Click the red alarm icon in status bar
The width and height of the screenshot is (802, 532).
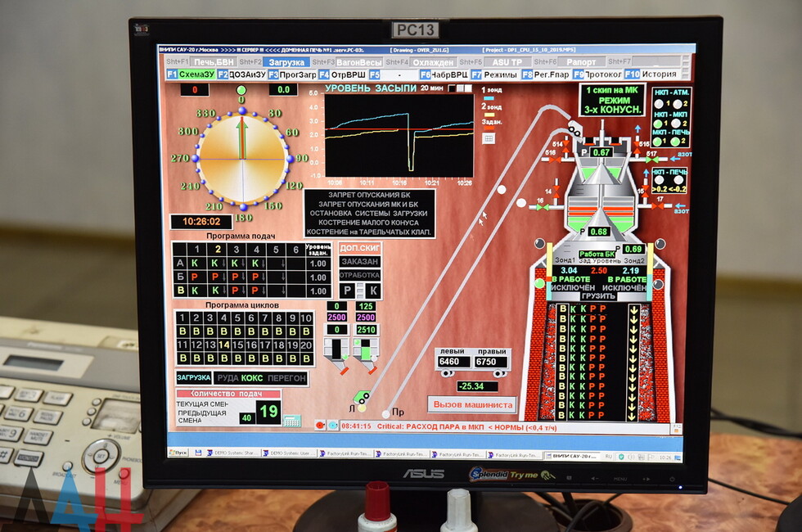click(320, 426)
